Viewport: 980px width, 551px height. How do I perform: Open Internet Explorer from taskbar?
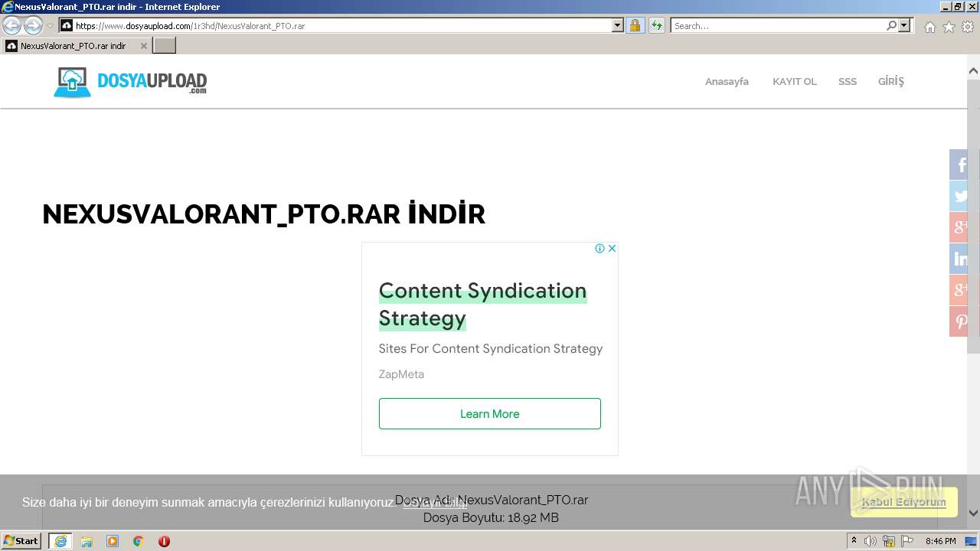tap(60, 541)
